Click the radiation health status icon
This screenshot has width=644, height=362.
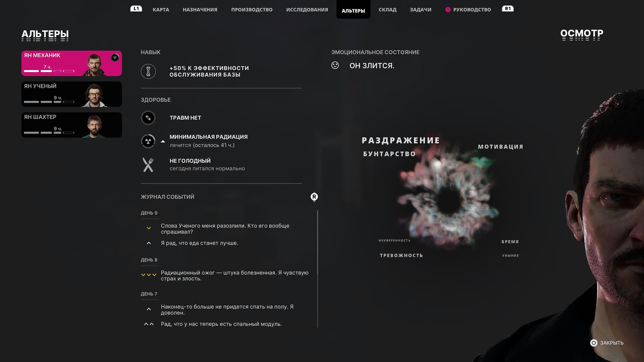[148, 141]
